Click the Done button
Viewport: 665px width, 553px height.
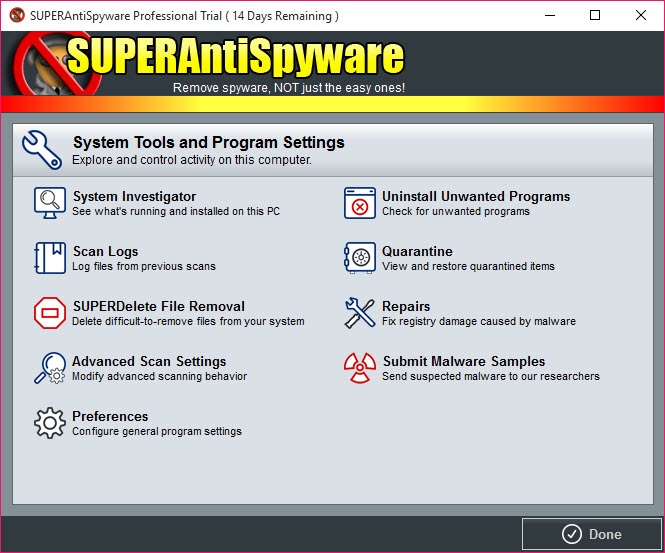point(592,534)
